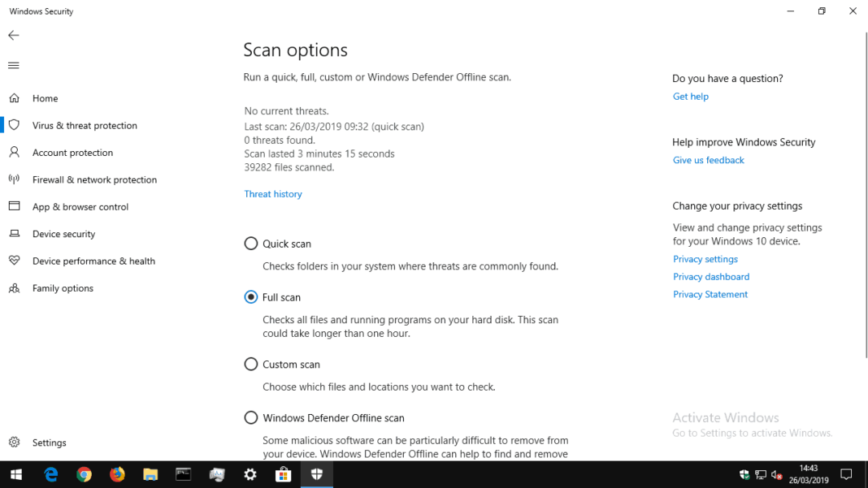Click the Device performance & health heart icon
868x488 pixels.
[14, 261]
